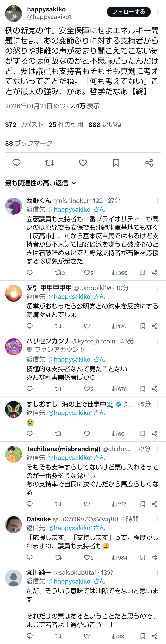Open options menu on 西野くん's reply
This screenshot has height=644, width=166.
[x=157, y=201]
